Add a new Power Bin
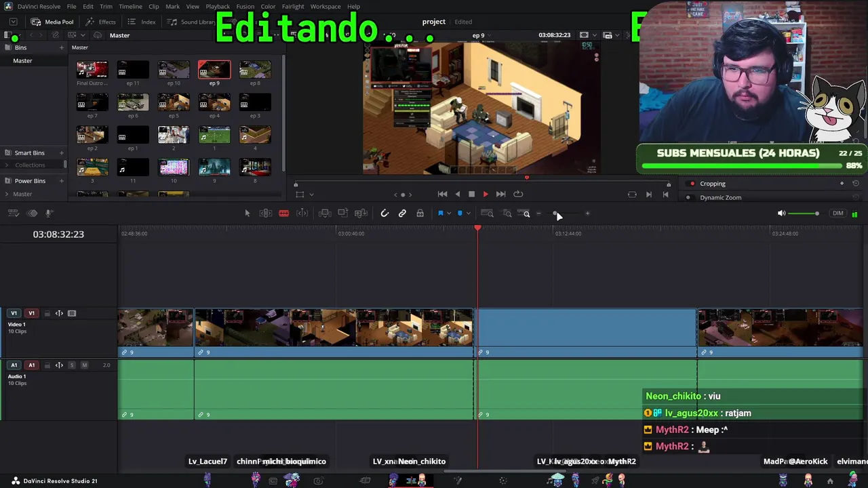Image resolution: width=868 pixels, height=488 pixels. pos(61,181)
